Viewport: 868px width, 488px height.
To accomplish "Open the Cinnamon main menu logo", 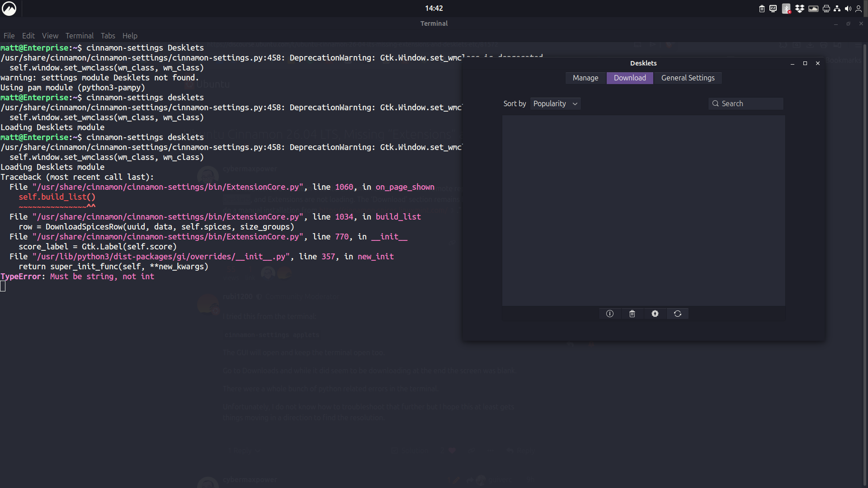I will (9, 9).
